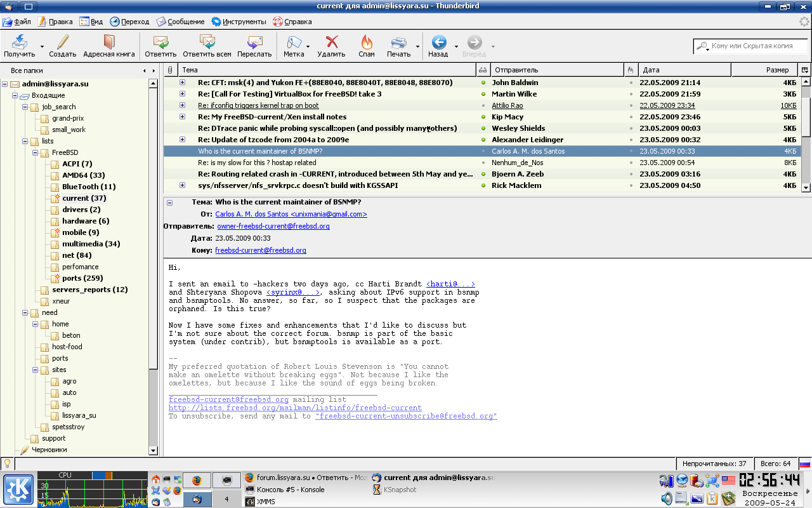Image resolution: width=812 pixels, height=508 pixels.
Task: Open the Адресная книга address book
Action: point(109,46)
